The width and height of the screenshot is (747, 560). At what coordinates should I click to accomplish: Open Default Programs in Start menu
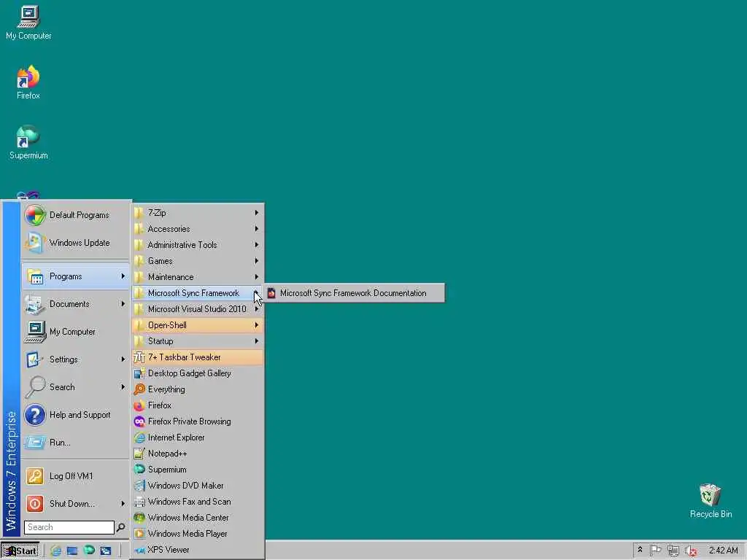[x=76, y=215]
